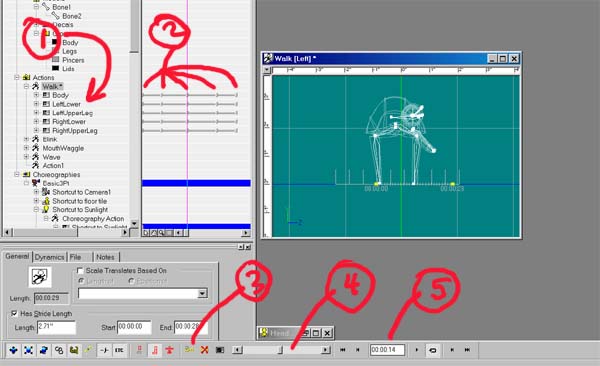Click the blue turn tool icon
The width and height of the screenshot is (600, 366).
click(x=44, y=350)
